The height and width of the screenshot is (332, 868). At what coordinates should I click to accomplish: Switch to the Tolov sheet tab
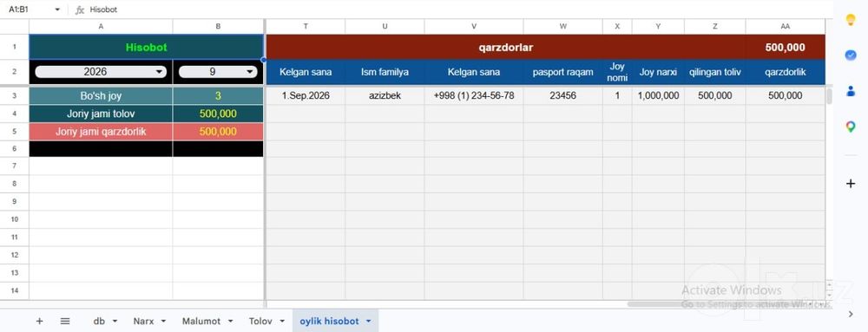point(260,321)
